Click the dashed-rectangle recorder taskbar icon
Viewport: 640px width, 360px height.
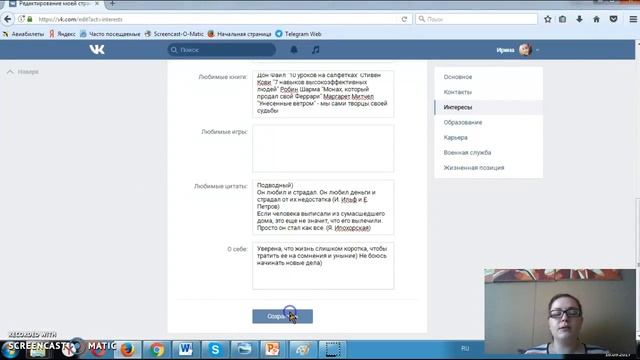pyautogui.click(x=332, y=349)
